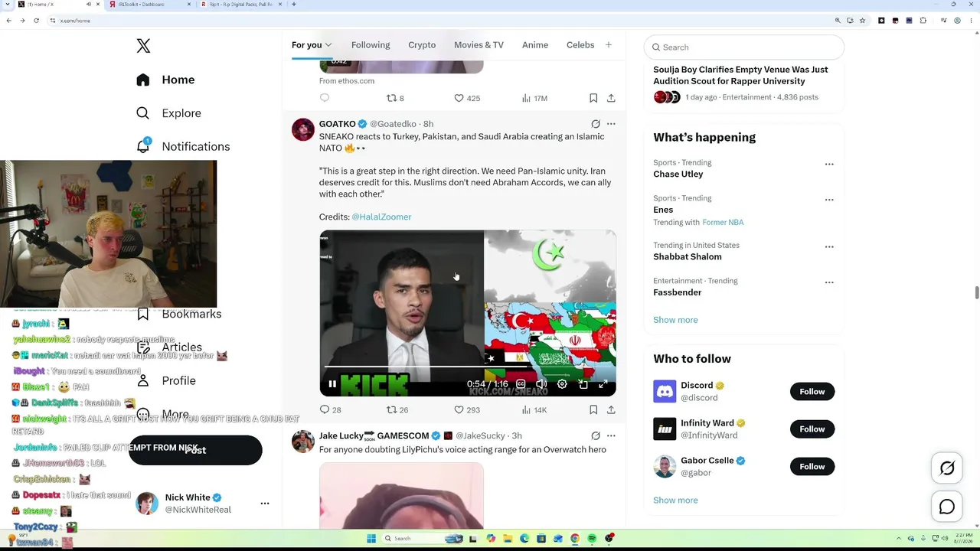
Task: Reply to the ethos.com post
Action: coord(325,98)
